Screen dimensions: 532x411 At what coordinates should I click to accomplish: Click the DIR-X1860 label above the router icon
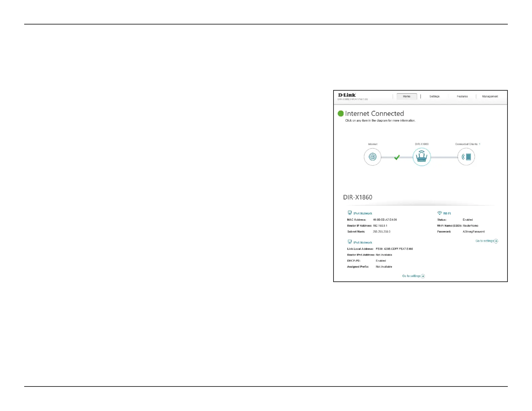click(422, 144)
